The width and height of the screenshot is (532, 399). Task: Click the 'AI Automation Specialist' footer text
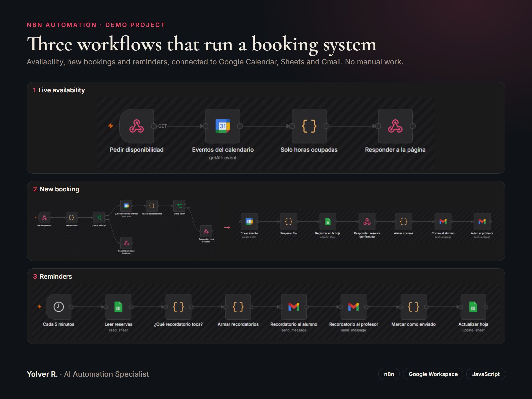point(106,374)
